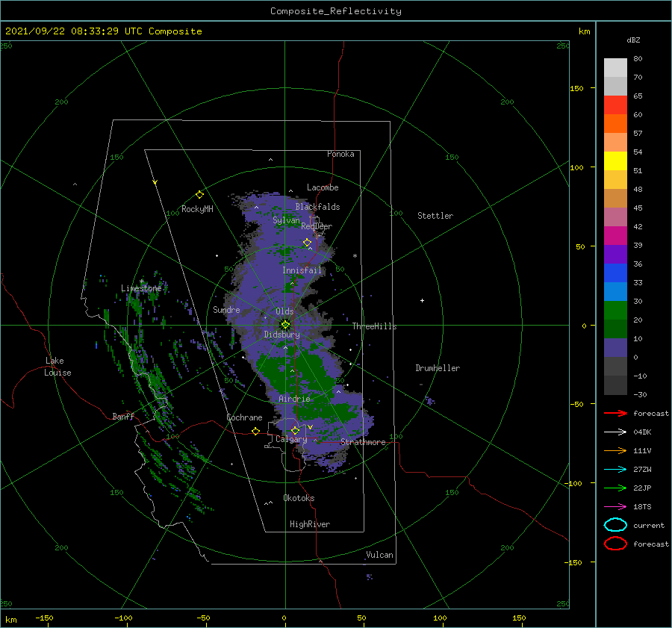Click the Didsbury label
The height and width of the screenshot is (628, 672).
click(x=281, y=335)
